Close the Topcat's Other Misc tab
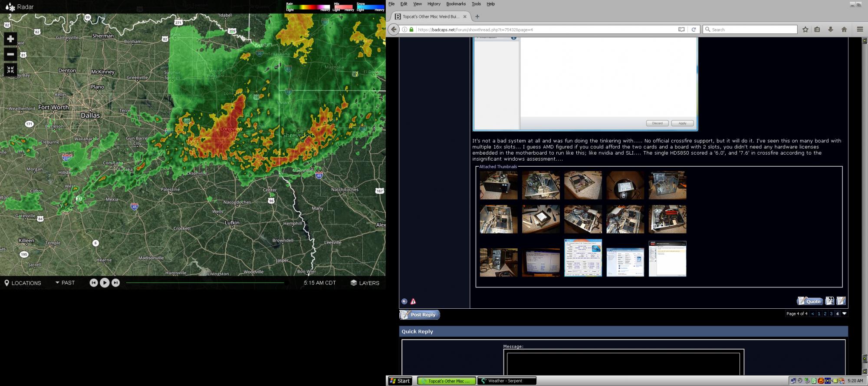 click(465, 16)
